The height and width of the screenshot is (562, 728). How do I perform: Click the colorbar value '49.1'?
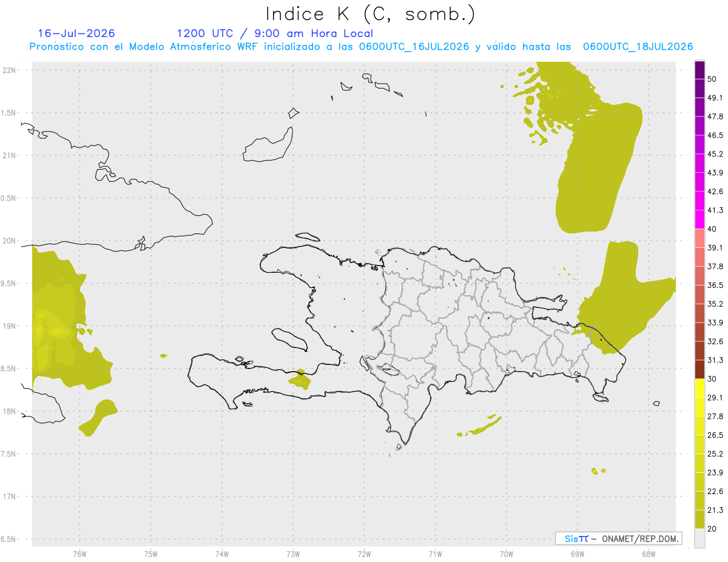(715, 98)
